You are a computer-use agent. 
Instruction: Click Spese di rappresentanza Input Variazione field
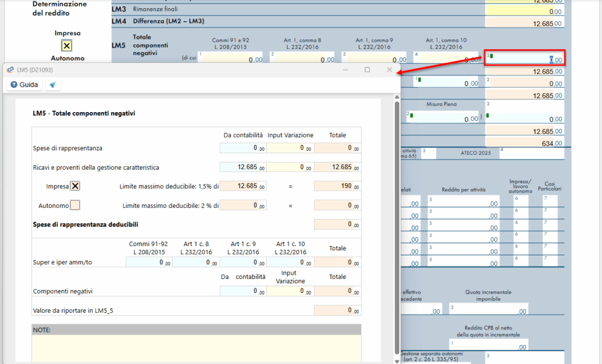pyautogui.click(x=290, y=149)
